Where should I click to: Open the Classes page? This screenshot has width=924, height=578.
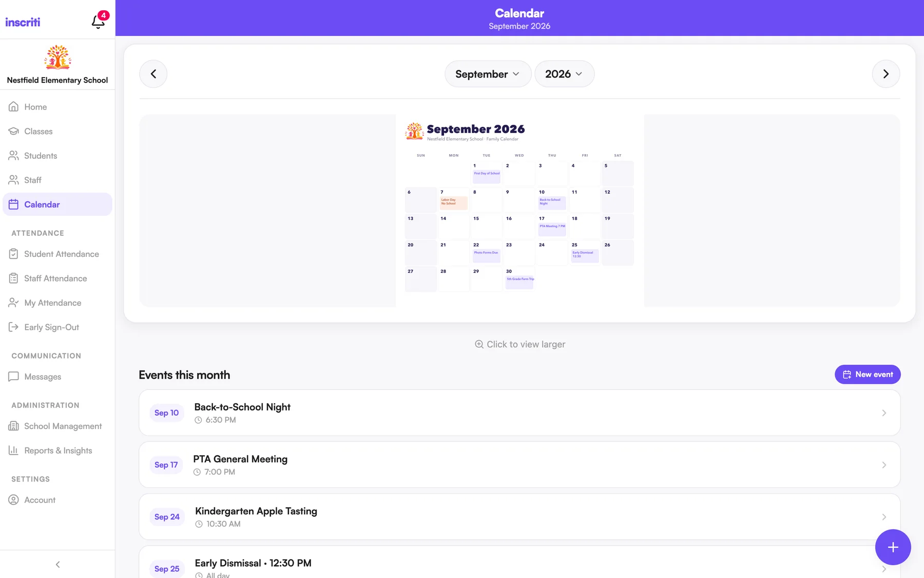[57, 131]
